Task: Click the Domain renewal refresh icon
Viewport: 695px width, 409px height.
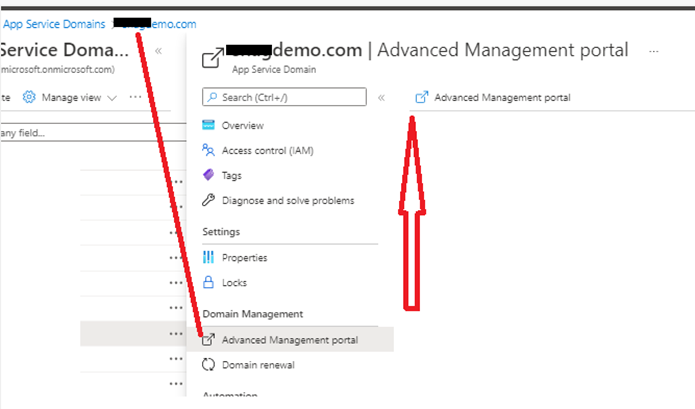Action: click(208, 365)
